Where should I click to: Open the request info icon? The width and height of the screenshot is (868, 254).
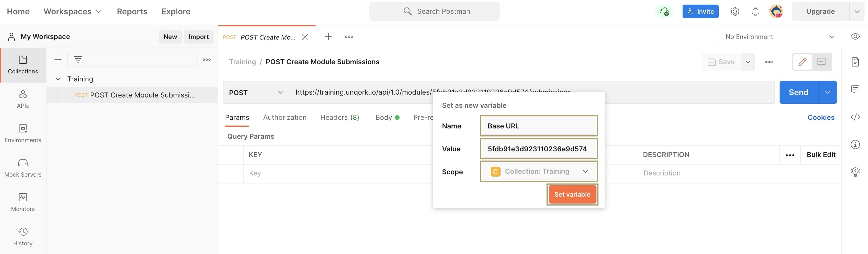tap(855, 145)
